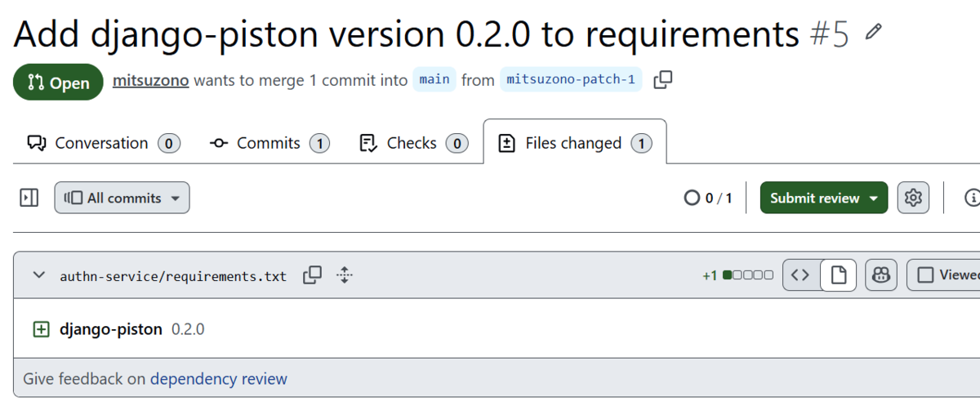Viewport: 980px width, 415px height.
Task: Switch to rich diff view
Action: click(838, 275)
